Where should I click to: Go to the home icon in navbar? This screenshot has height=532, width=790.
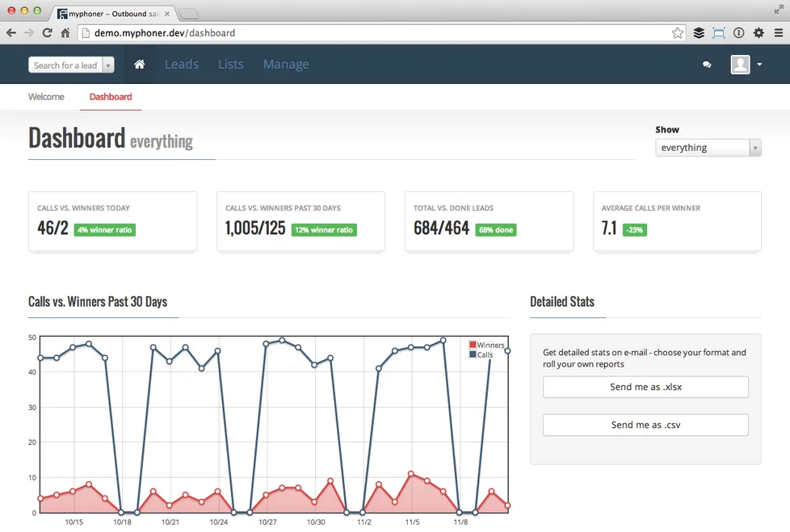point(140,65)
